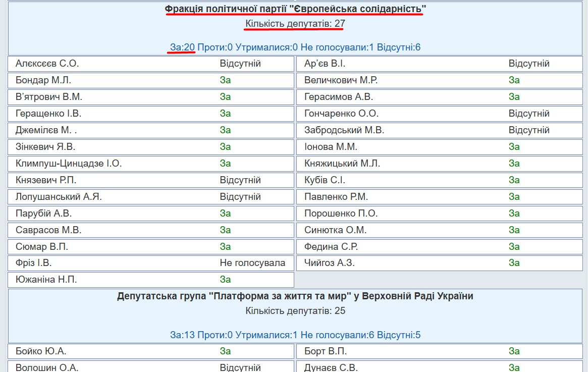Click deputy name Іонова М.М.
Image resolution: width=588 pixels, height=372 pixels.
pos(331,146)
